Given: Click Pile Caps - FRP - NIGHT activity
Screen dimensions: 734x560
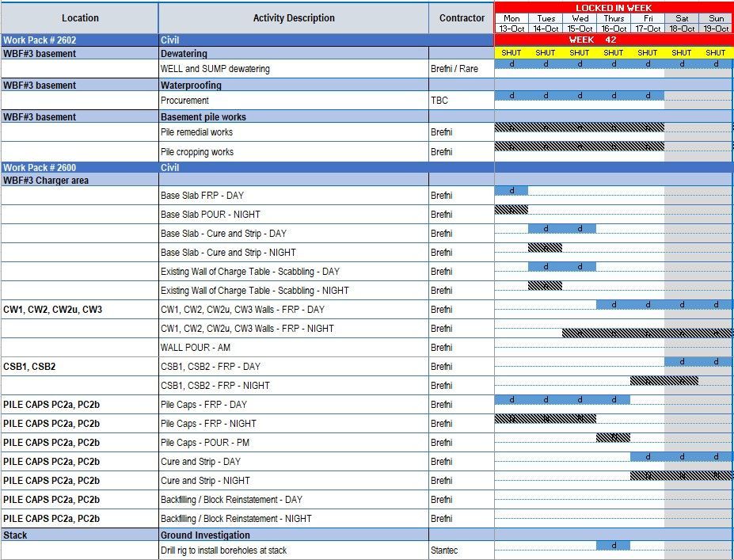Looking at the screenshot, I should (x=294, y=424).
